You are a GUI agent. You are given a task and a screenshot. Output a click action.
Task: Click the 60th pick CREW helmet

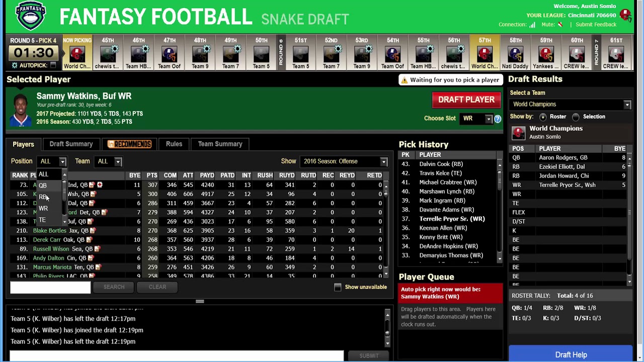tap(577, 54)
